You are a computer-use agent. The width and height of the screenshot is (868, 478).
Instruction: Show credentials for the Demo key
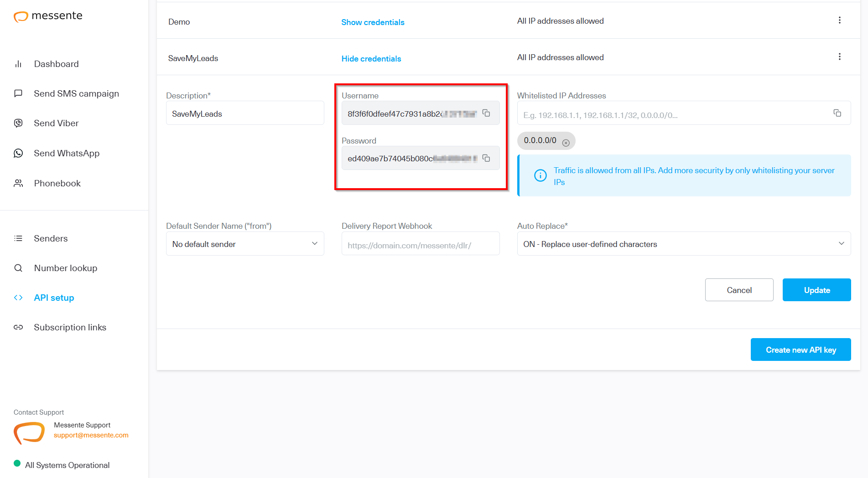pos(373,22)
